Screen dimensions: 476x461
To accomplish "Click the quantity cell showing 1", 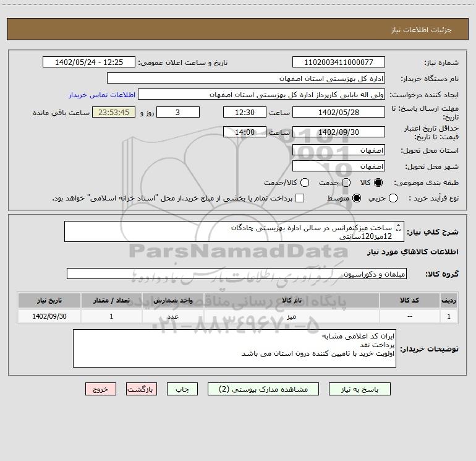I will [x=111, y=316].
